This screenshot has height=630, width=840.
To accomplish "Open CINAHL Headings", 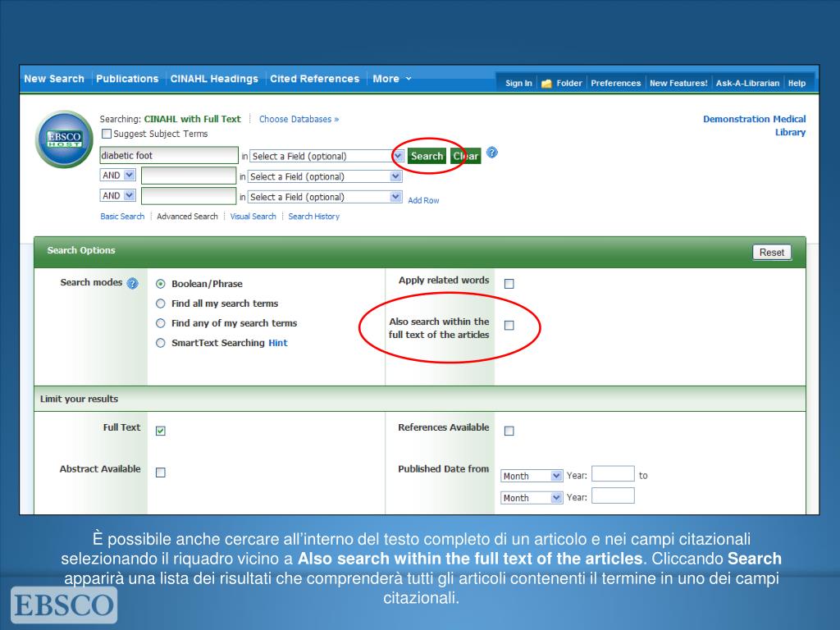I will [214, 79].
